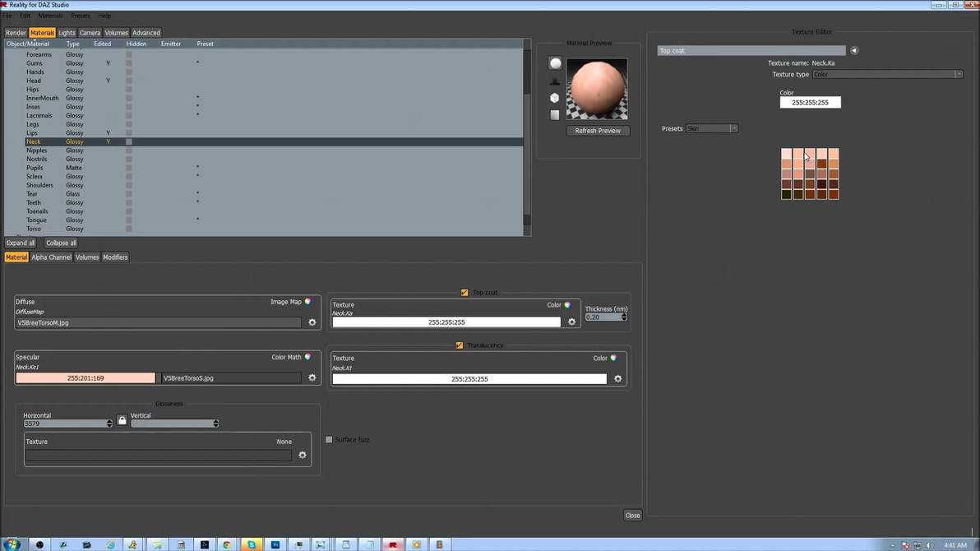Viewport: 980px width, 551px height.
Task: Open the Translucency texture gear menu
Action: [617, 379]
